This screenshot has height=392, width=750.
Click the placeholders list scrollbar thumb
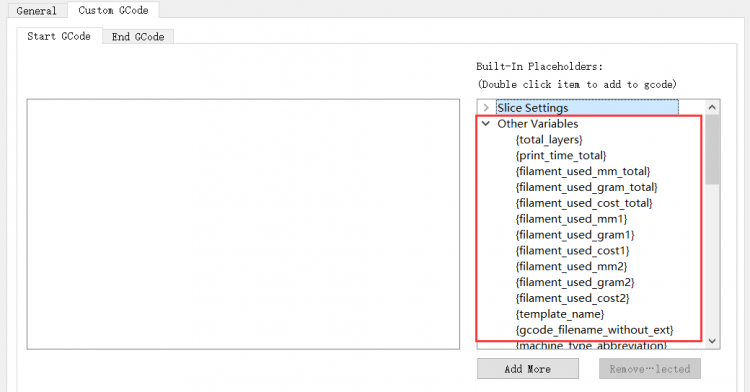tap(712, 149)
